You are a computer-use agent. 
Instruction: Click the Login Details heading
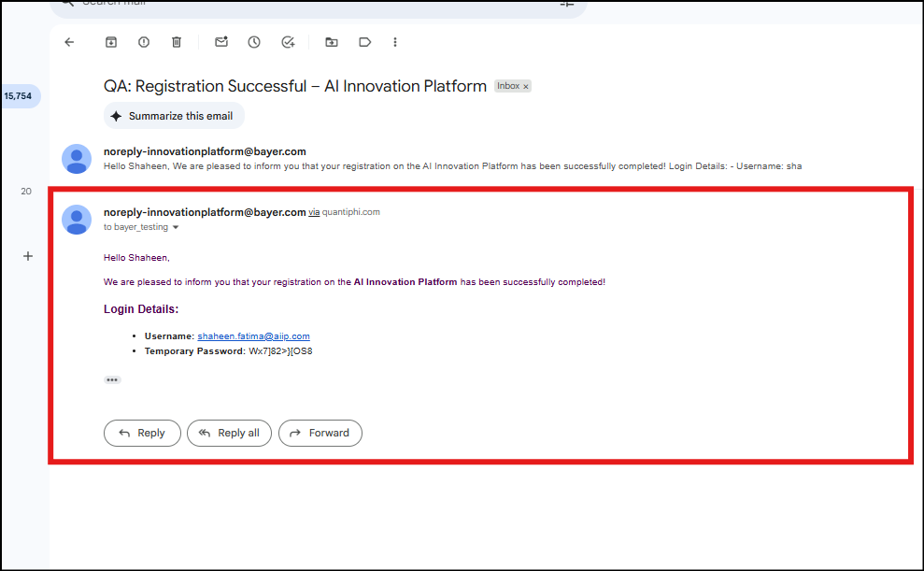141,309
